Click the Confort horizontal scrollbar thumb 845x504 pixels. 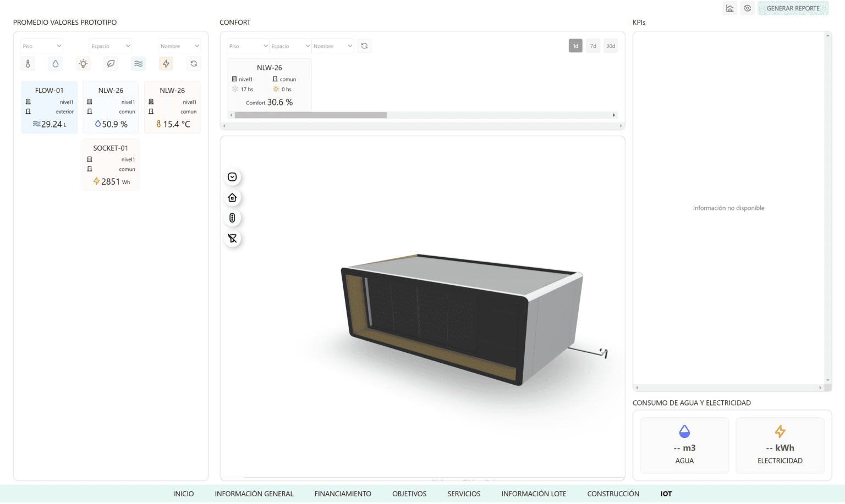pos(311,115)
